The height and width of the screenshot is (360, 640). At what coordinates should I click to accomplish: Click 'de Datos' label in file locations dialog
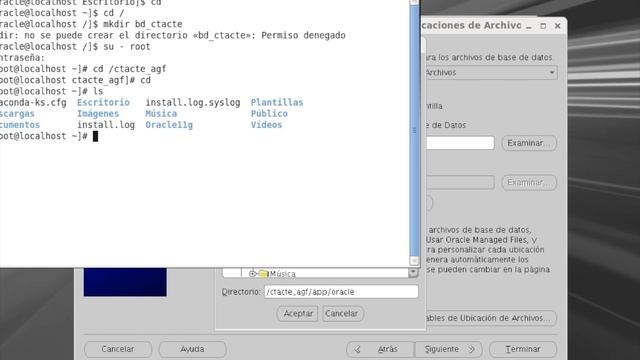pos(445,125)
